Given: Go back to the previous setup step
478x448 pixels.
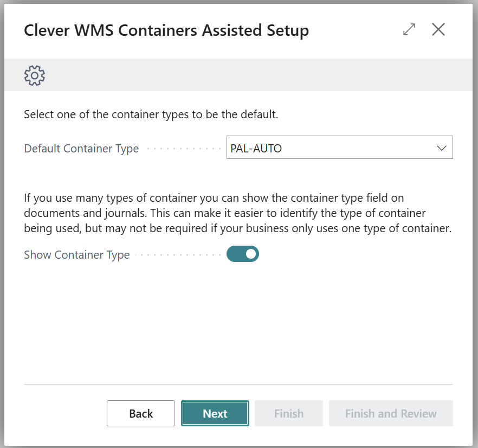Looking at the screenshot, I should point(141,413).
